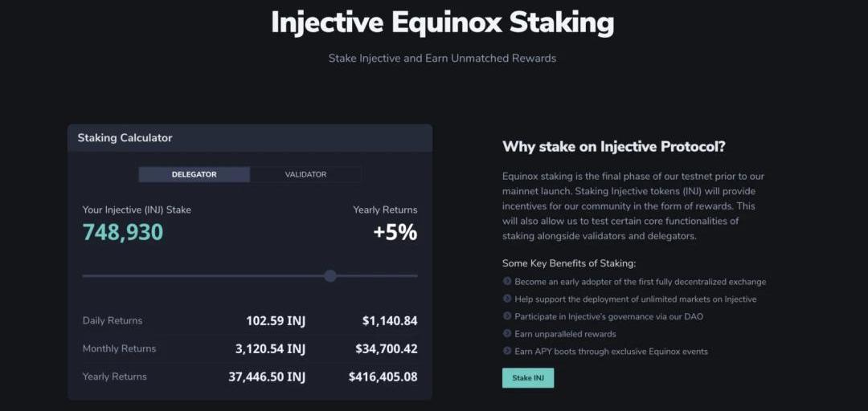Click the Staking Calculator panel header
Viewport: 868px width, 411px height.
coord(250,138)
